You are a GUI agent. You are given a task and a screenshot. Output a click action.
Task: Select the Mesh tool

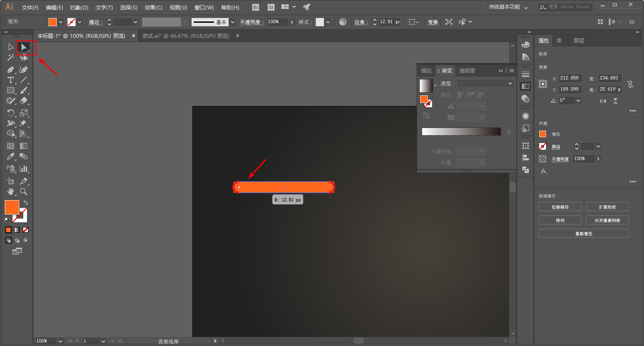tap(11, 146)
